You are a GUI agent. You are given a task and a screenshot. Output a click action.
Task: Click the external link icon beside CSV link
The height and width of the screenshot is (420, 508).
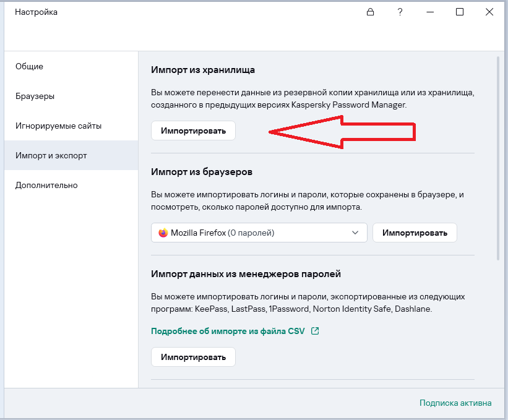315,331
